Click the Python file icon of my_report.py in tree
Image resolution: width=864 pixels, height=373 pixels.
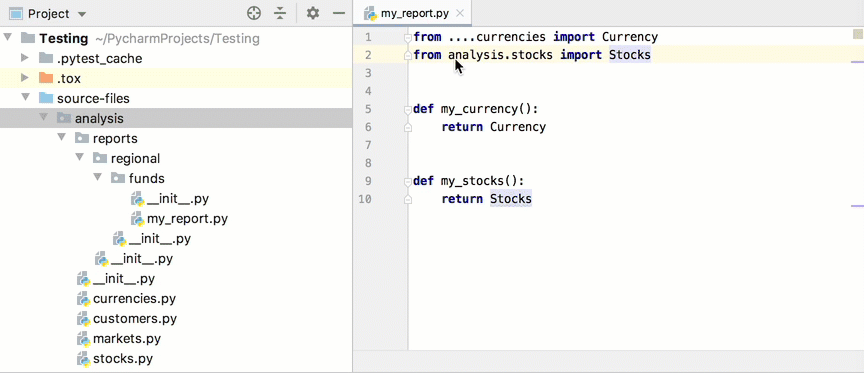click(x=137, y=219)
